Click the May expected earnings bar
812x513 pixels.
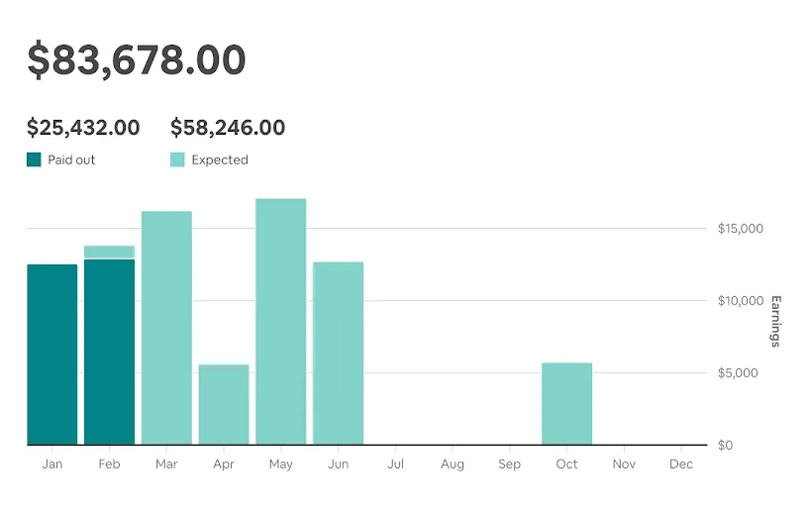(281, 322)
